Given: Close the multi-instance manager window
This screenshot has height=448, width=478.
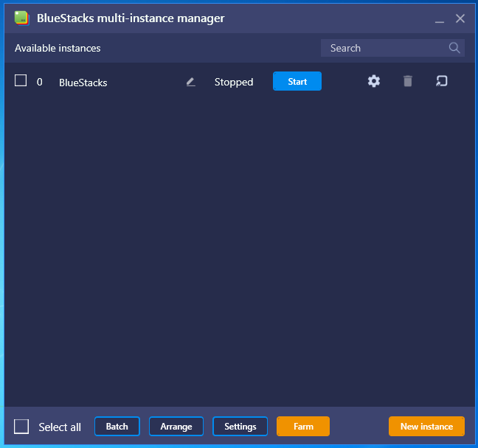Looking at the screenshot, I should (460, 18).
